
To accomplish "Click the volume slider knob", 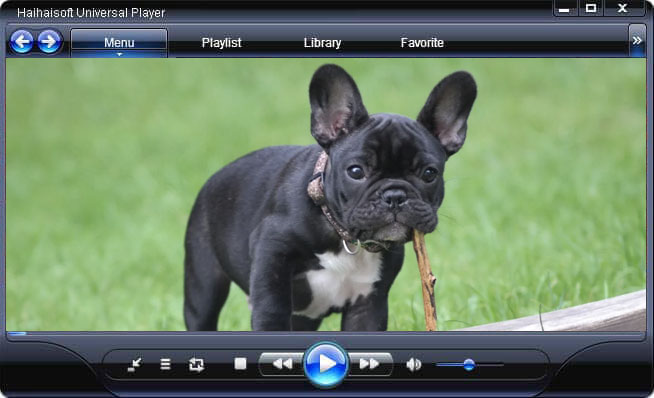I will click(x=469, y=365).
